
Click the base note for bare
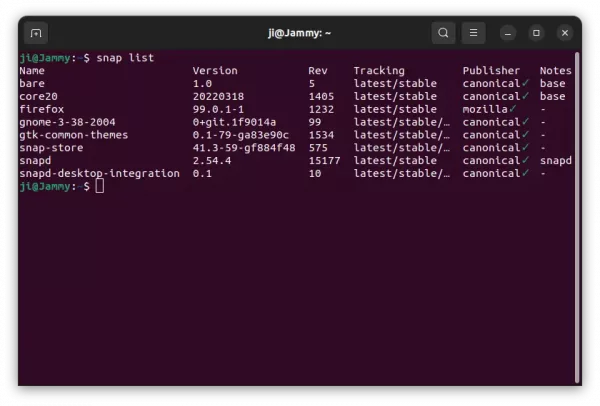coord(553,83)
